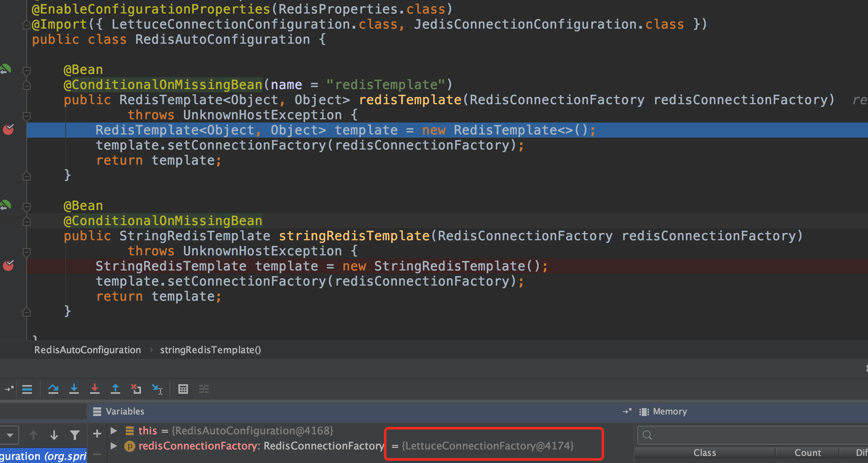Image resolution: width=868 pixels, height=463 pixels.
Task: Click the Drop Frame icon
Action: (x=136, y=389)
